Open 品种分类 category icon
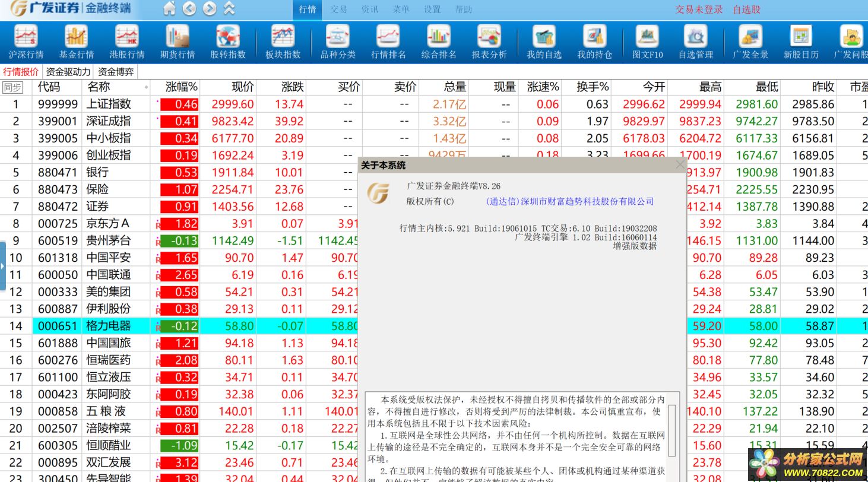 click(338, 42)
